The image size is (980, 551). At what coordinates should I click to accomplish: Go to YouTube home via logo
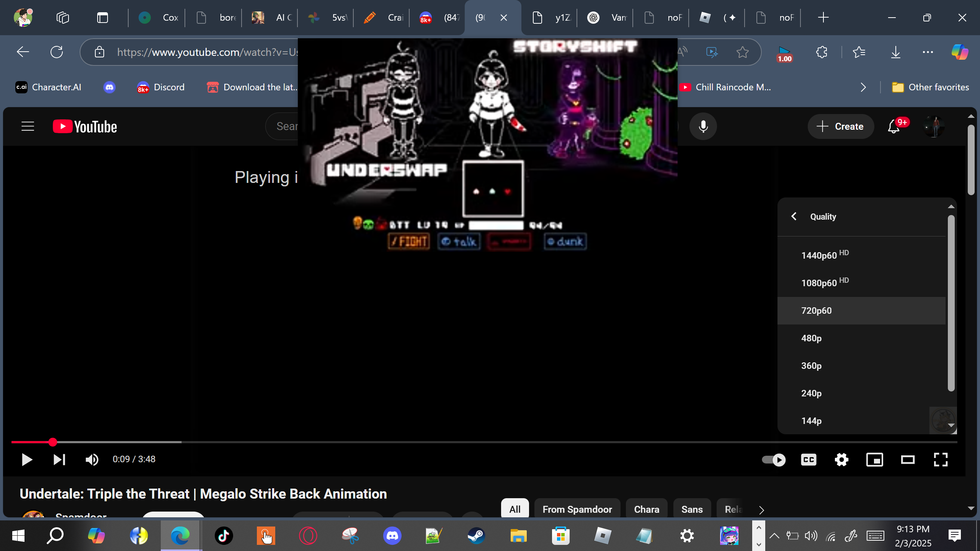(85, 127)
